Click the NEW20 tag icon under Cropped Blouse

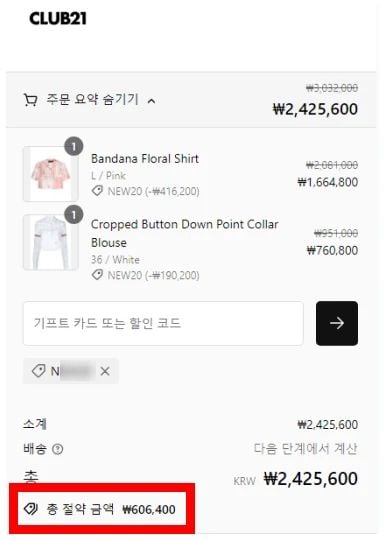(97, 275)
